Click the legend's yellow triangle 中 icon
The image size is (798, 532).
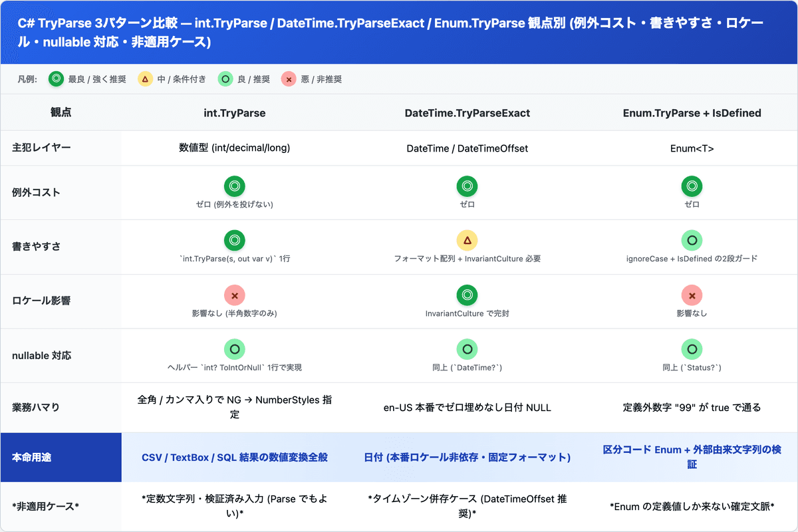pyautogui.click(x=145, y=79)
